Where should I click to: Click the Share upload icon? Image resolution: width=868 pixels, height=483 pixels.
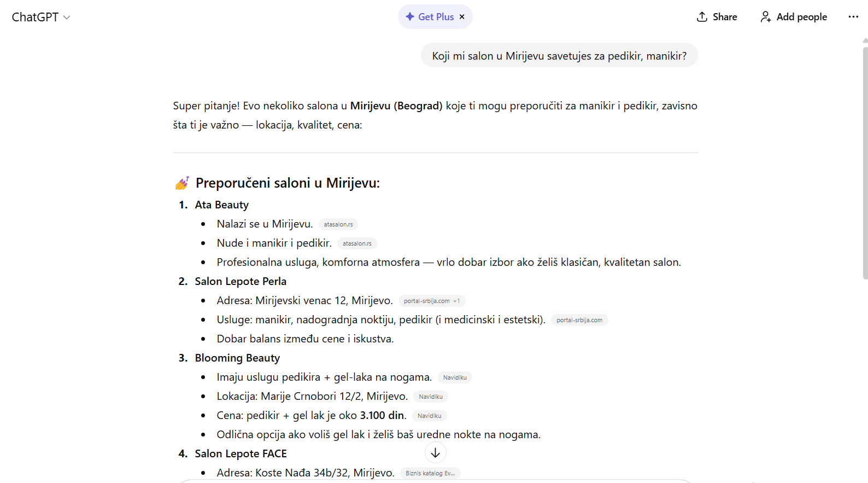tap(702, 17)
